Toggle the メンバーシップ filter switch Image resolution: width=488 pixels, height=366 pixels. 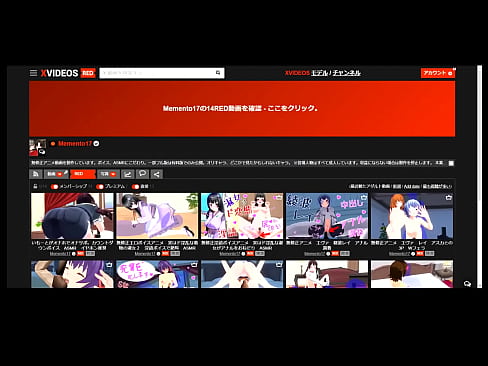pyautogui.click(x=54, y=187)
